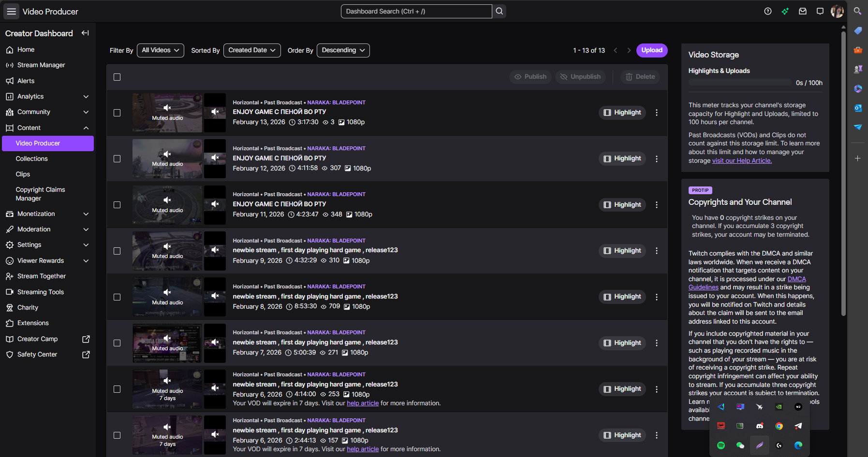This screenshot has height=457, width=868.
Task: Open the hamburger navigation menu
Action: click(11, 12)
